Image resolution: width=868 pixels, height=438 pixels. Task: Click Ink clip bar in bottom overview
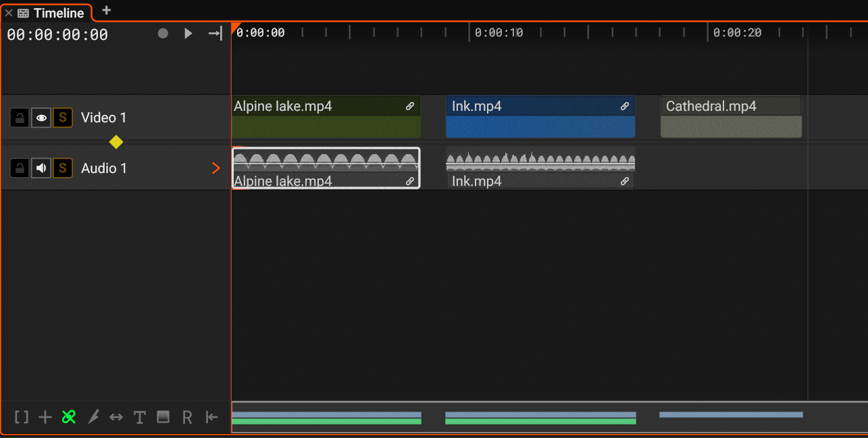click(x=540, y=418)
